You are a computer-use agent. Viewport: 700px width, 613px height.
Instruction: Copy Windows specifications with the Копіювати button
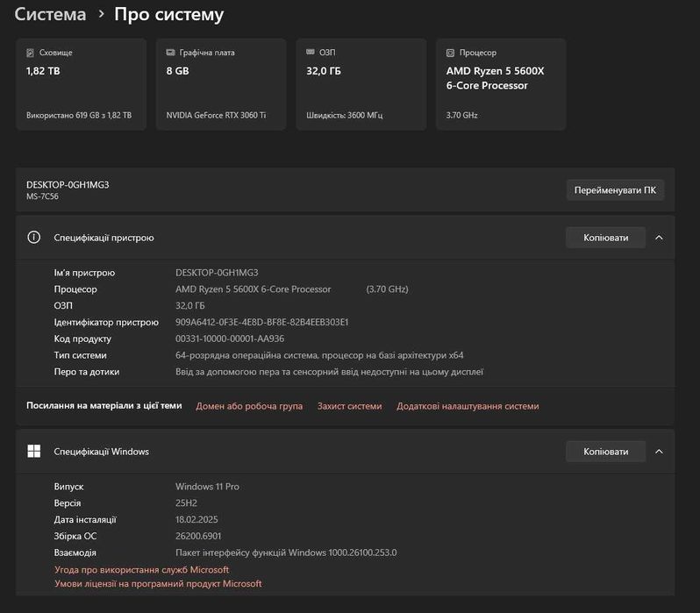(605, 452)
